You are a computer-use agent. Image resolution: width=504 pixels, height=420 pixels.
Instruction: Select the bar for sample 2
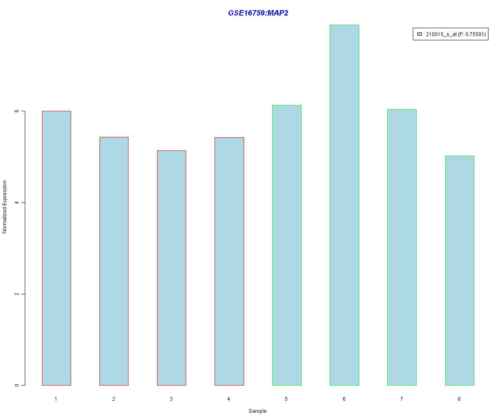click(114, 261)
